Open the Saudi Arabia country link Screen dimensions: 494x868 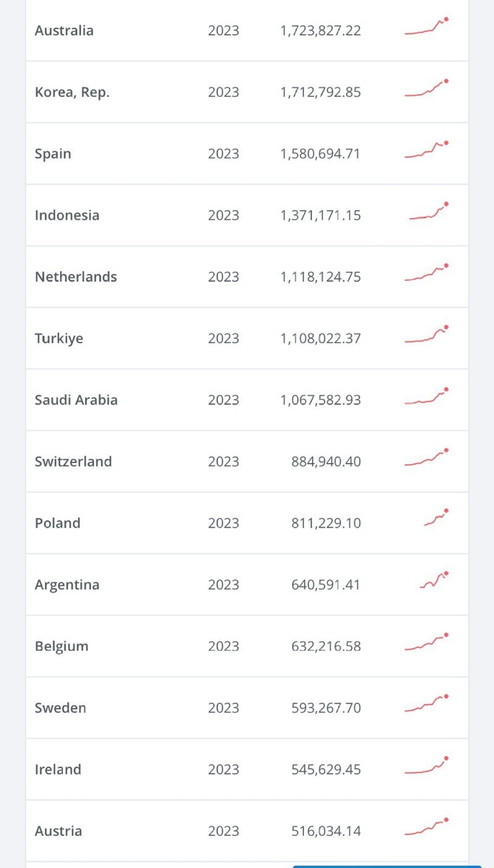76,399
